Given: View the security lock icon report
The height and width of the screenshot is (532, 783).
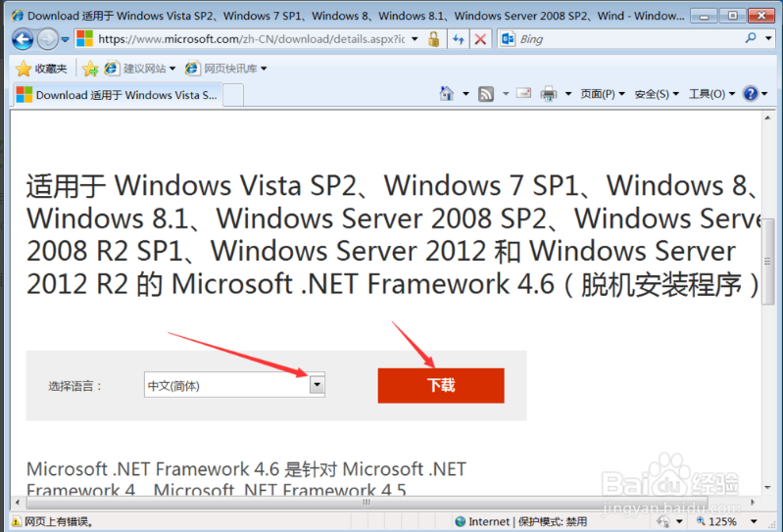Looking at the screenshot, I should (x=433, y=39).
